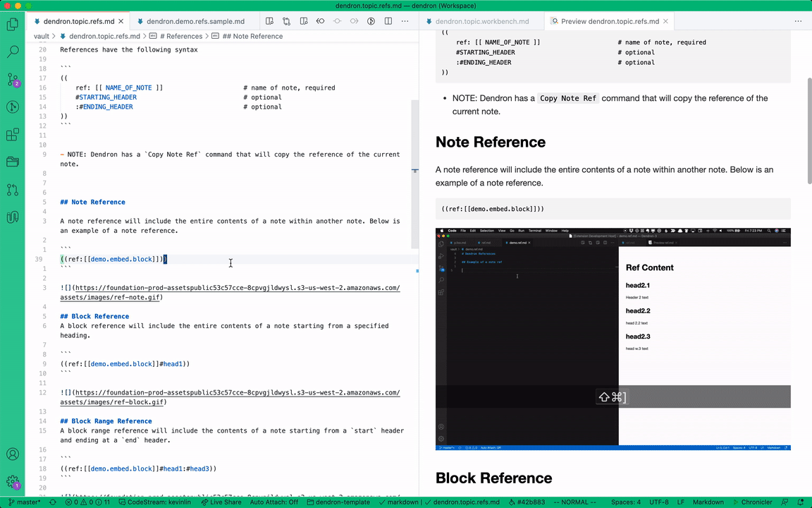812x508 pixels.
Task: Open the Preview dendron.topic.refs.md tab
Action: click(x=608, y=21)
